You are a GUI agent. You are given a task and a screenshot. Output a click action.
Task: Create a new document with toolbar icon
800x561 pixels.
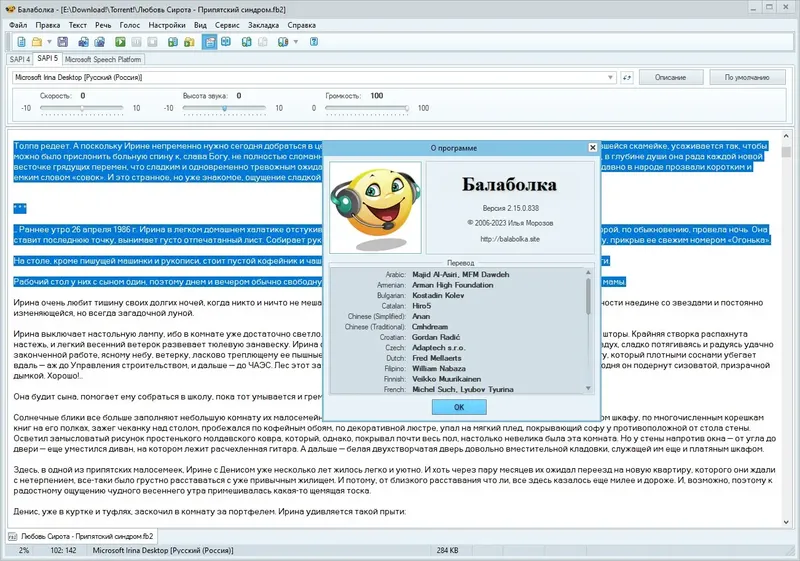point(21,42)
